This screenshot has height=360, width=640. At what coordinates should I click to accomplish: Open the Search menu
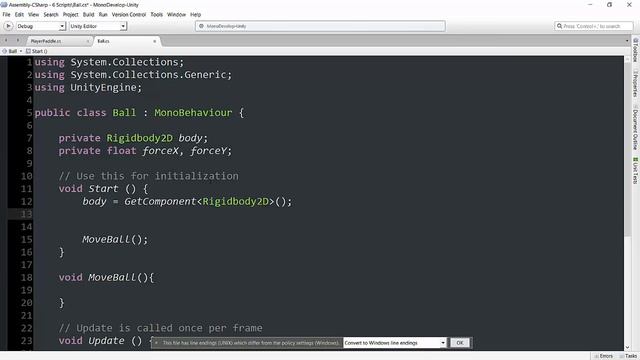point(51,15)
